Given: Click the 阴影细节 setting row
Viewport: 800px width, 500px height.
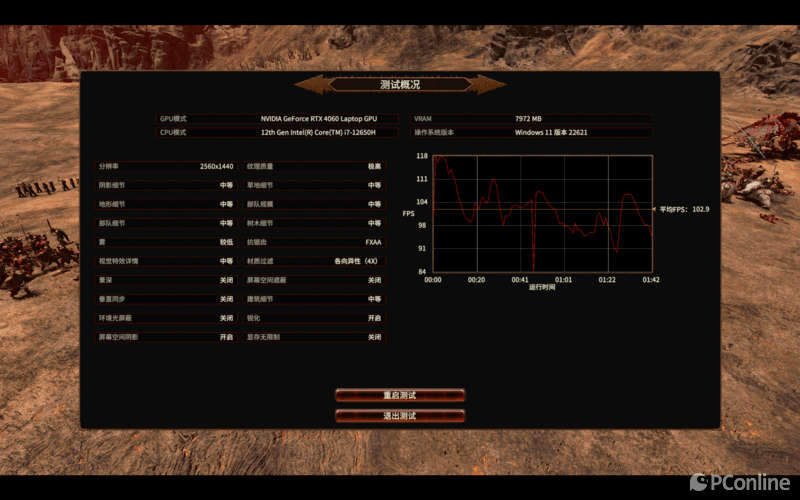Looking at the screenshot, I should point(166,185).
